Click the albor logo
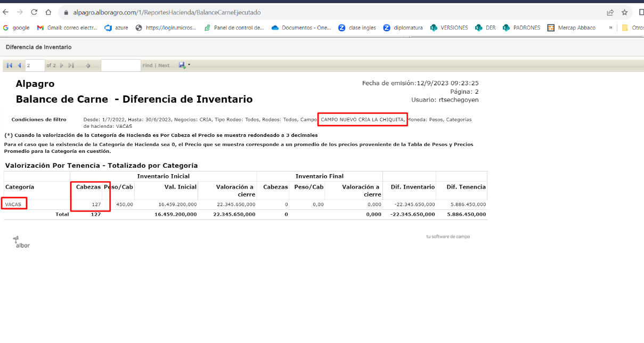Image resolution: width=644 pixels, height=343 pixels. click(21, 242)
